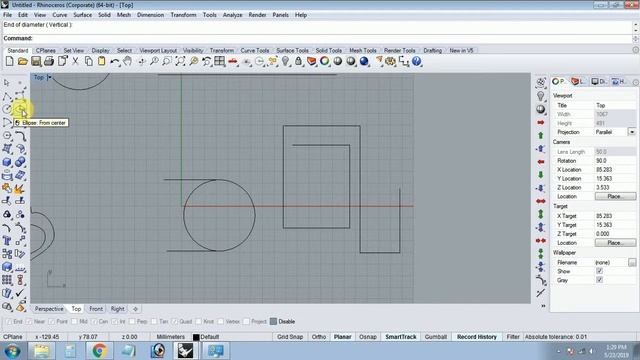The width and height of the screenshot is (640, 360).
Task: Open a file with the folder icon
Action: (x=22, y=62)
